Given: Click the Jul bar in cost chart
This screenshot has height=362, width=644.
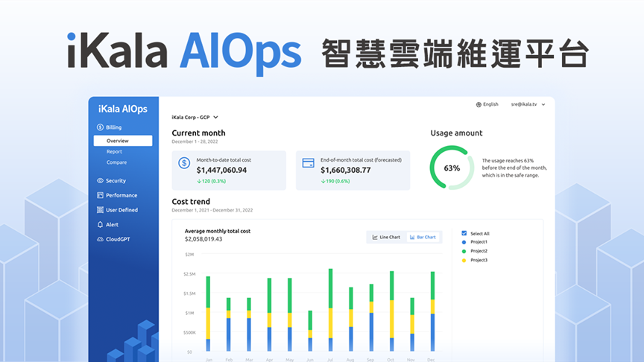Looking at the screenshot, I should [x=331, y=310].
